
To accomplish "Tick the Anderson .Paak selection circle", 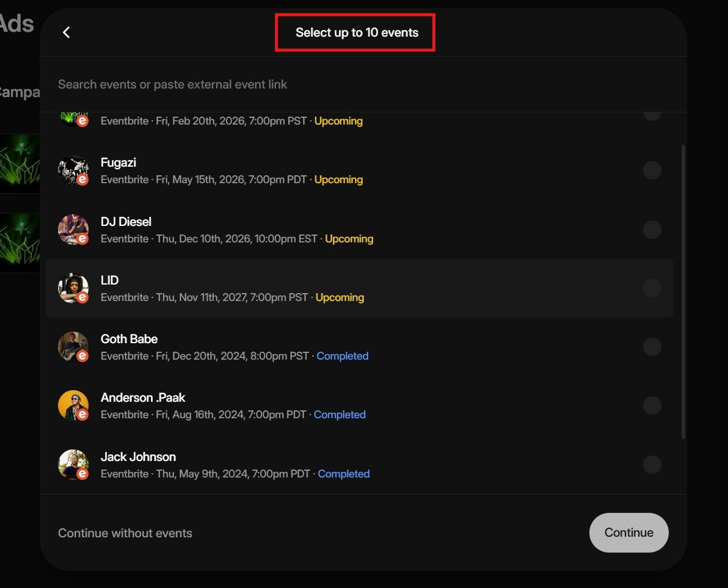I will coord(652,405).
